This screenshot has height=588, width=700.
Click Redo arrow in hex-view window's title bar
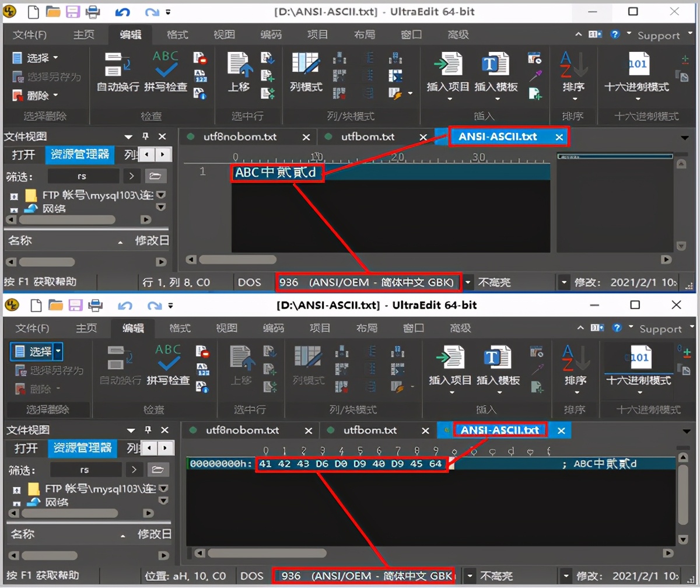coord(154,305)
